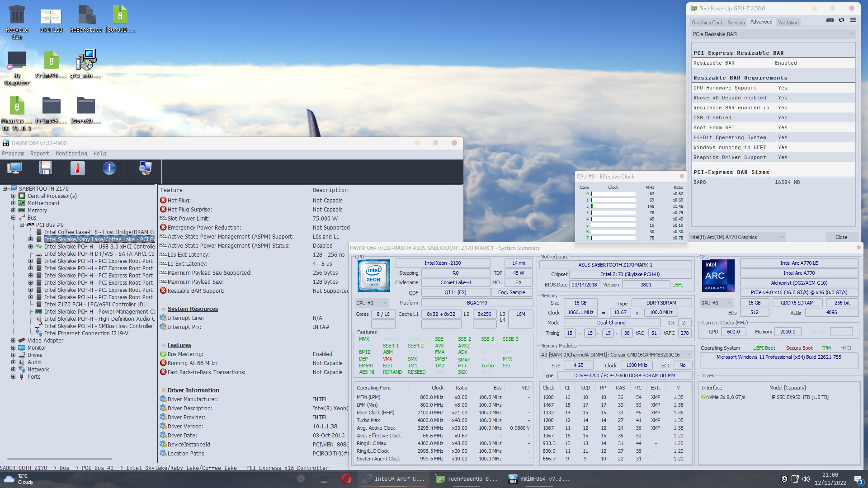Click the Driver Information section header

tap(193, 390)
